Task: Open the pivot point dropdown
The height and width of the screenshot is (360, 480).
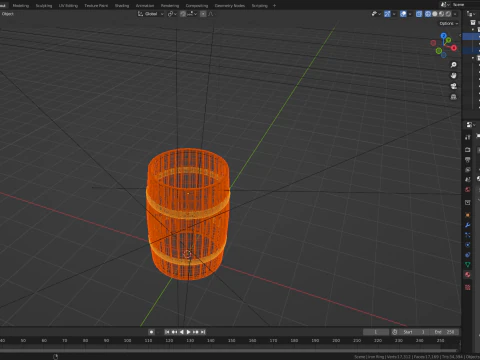Action: click(x=172, y=14)
